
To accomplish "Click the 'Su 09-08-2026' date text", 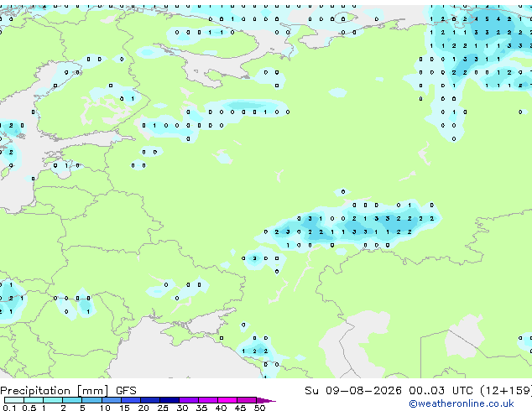I will (353, 391).
